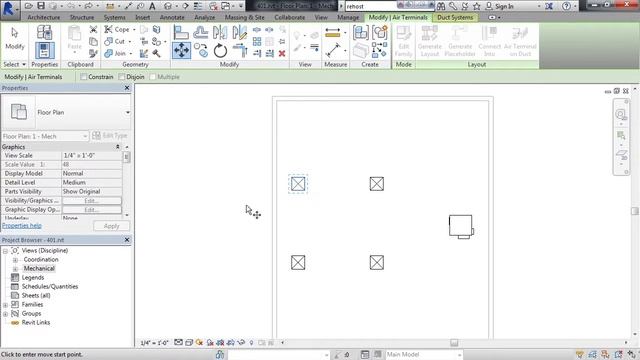Click the drawing area vertical scrollbar thumb
The height and width of the screenshot is (360, 640).
click(x=634, y=211)
